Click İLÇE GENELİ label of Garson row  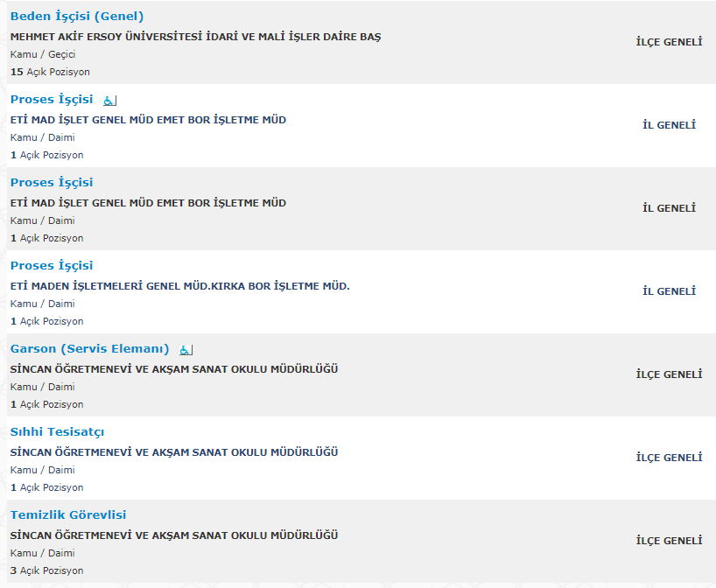(669, 374)
